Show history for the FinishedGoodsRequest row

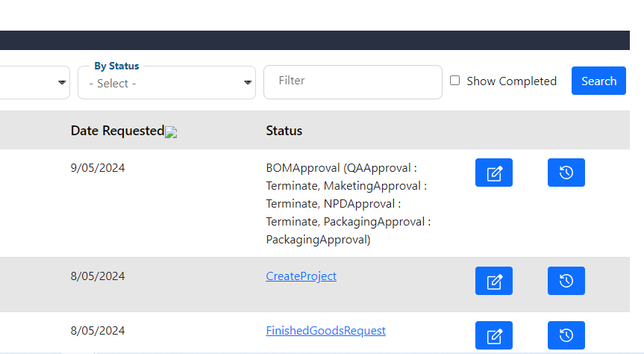tap(566, 335)
